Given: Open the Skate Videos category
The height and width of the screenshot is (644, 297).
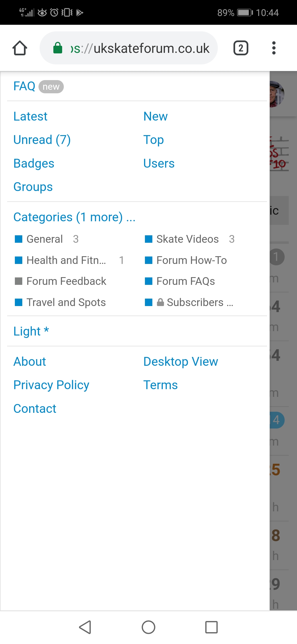Looking at the screenshot, I should [187, 239].
